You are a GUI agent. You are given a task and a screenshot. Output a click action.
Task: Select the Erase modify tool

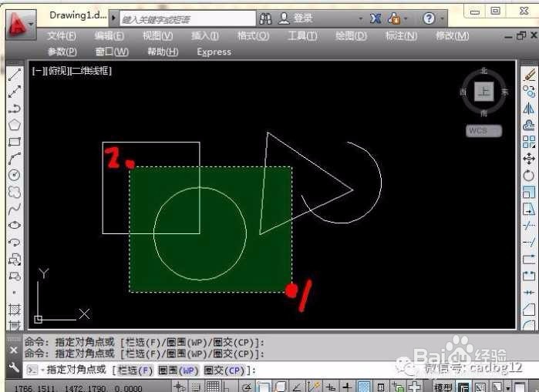529,75
